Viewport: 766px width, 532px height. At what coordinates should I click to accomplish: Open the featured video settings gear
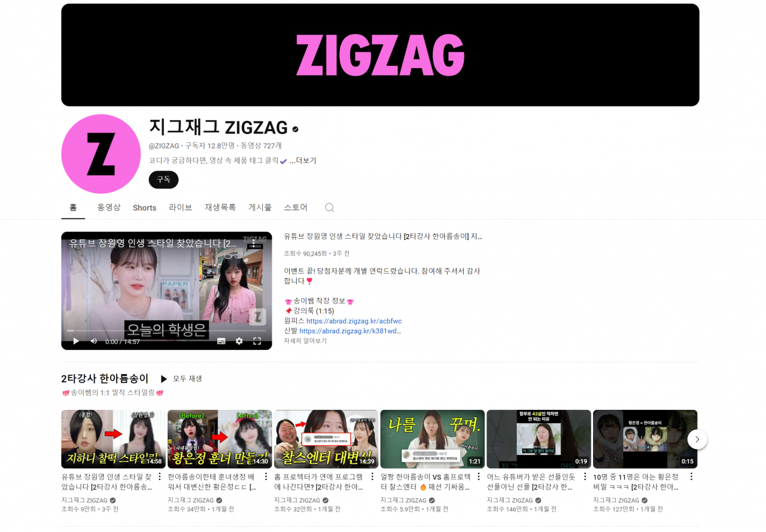click(x=239, y=341)
